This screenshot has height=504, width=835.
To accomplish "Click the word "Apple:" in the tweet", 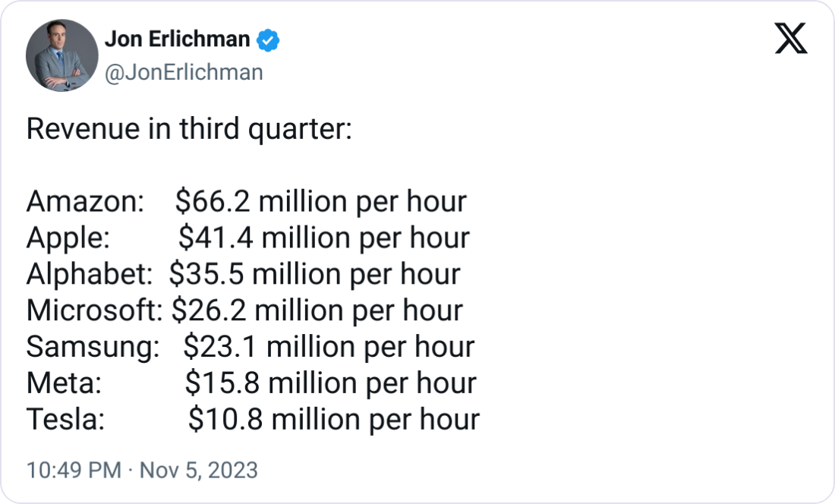I will (68, 238).
